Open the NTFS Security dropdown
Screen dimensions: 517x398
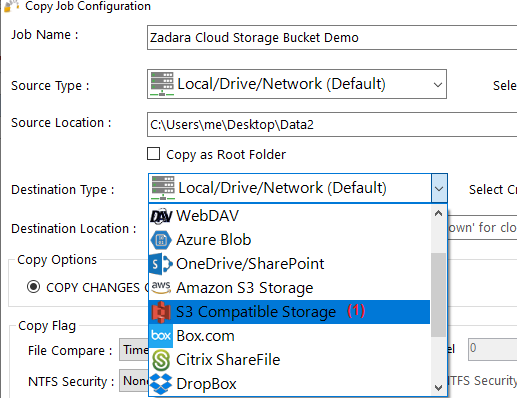(x=134, y=380)
